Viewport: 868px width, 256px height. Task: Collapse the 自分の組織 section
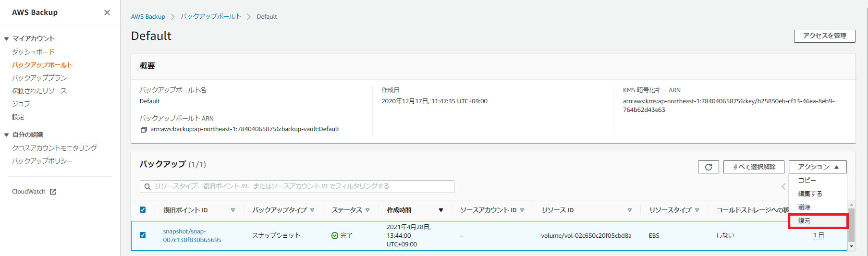(7, 135)
